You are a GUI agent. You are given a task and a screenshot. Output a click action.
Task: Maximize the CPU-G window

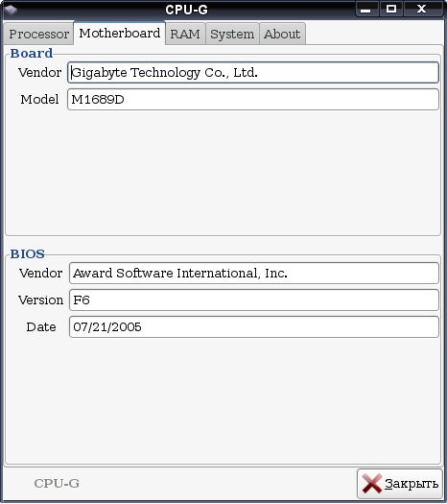tap(390, 9)
